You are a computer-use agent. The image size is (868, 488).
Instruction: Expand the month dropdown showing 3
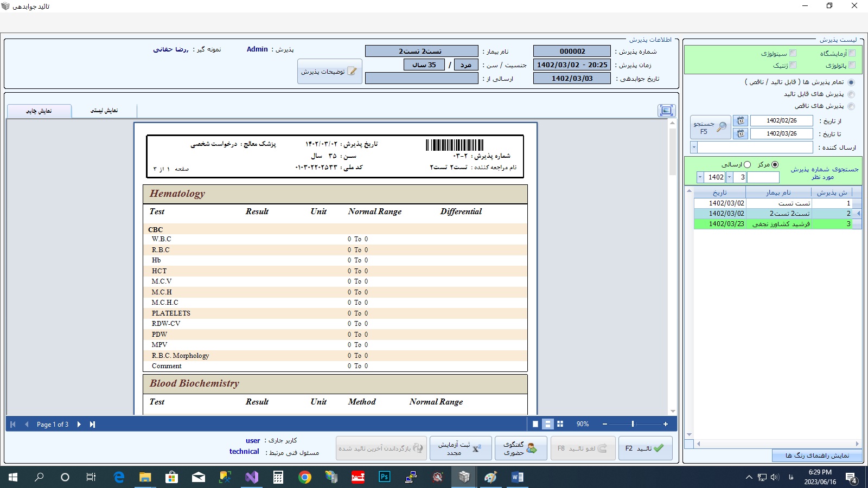click(729, 177)
